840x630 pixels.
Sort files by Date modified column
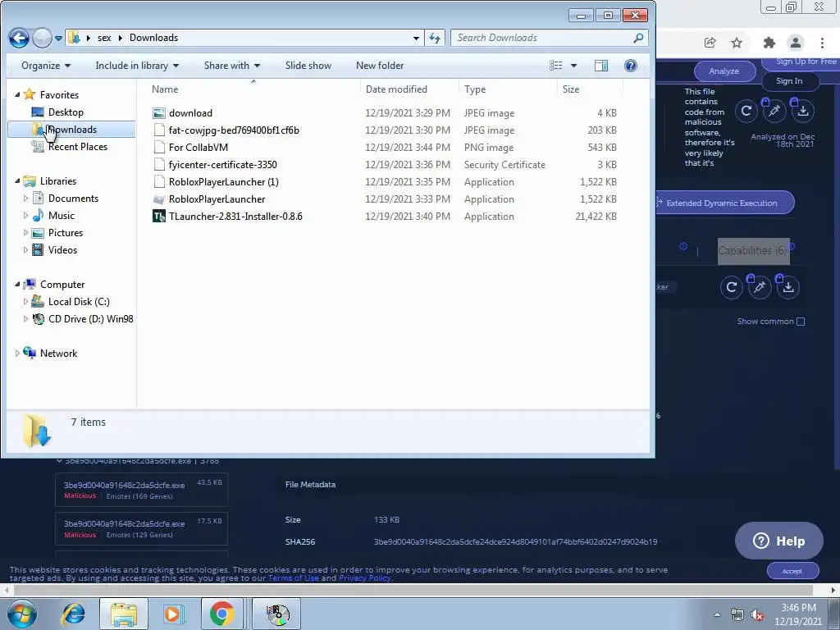point(396,89)
